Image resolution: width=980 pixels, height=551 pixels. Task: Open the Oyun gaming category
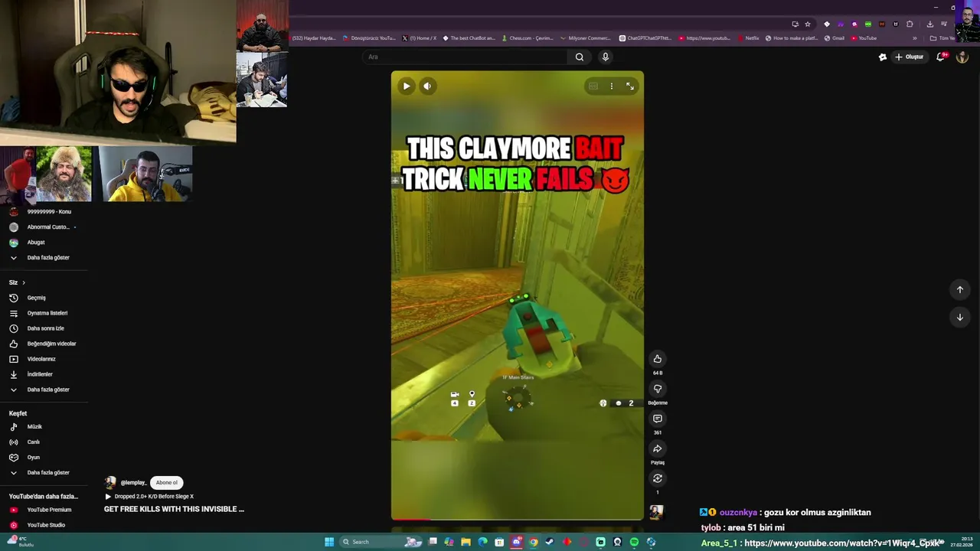(x=33, y=458)
